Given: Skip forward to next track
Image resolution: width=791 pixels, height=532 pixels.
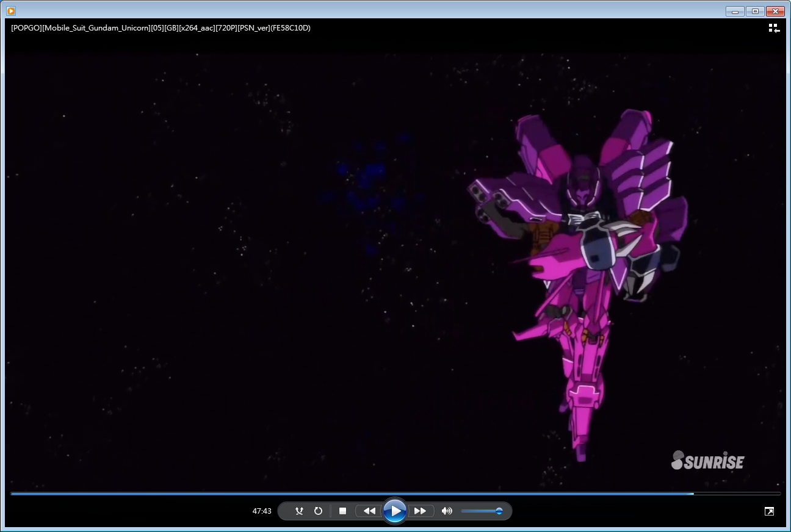Looking at the screenshot, I should pos(421,511).
